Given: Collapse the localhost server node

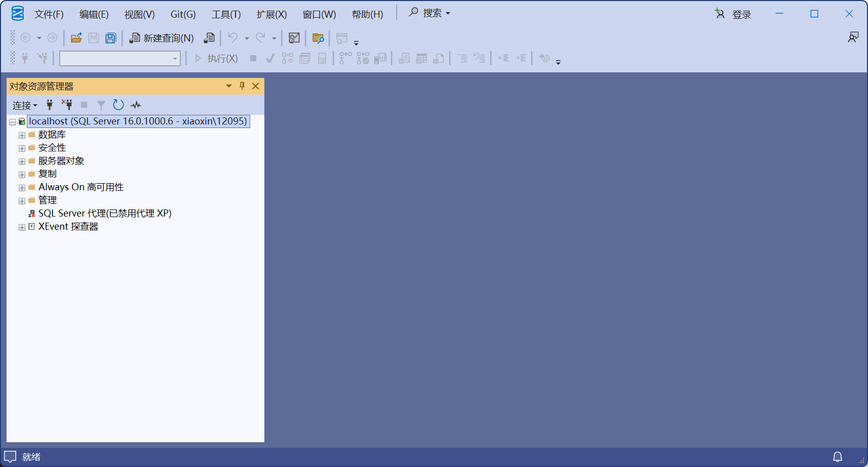Looking at the screenshot, I should point(12,122).
